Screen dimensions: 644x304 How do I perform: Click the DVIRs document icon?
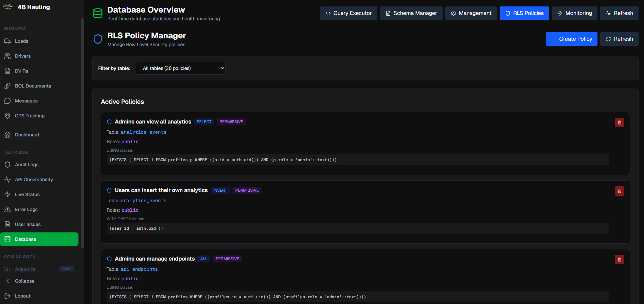point(7,71)
